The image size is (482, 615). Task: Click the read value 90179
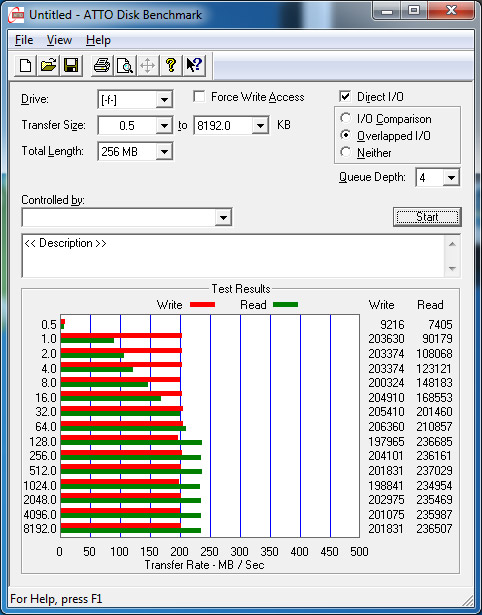pyautogui.click(x=437, y=339)
